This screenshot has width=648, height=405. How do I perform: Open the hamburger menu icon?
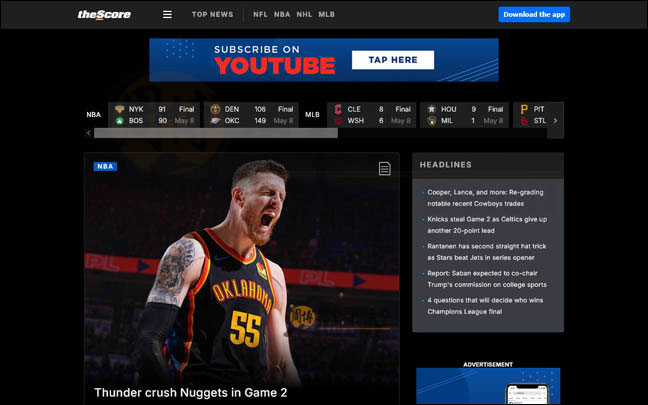point(167,14)
